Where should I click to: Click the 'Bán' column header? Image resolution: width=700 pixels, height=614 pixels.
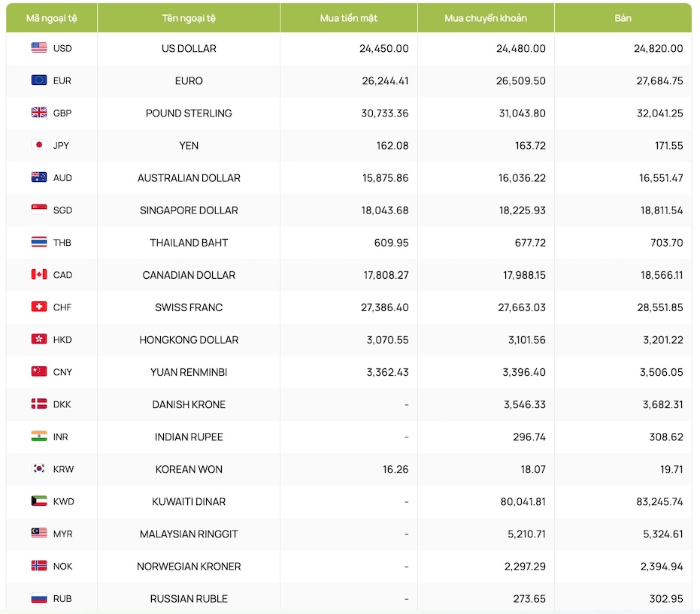(623, 18)
